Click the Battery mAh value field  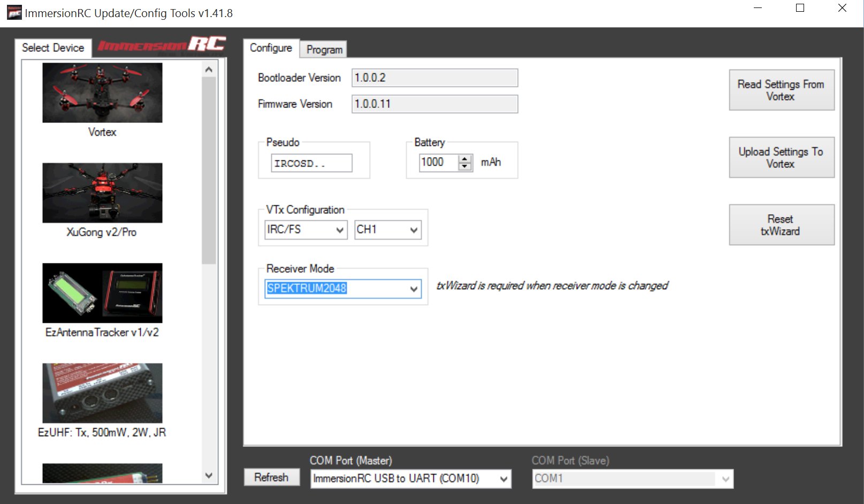click(439, 162)
